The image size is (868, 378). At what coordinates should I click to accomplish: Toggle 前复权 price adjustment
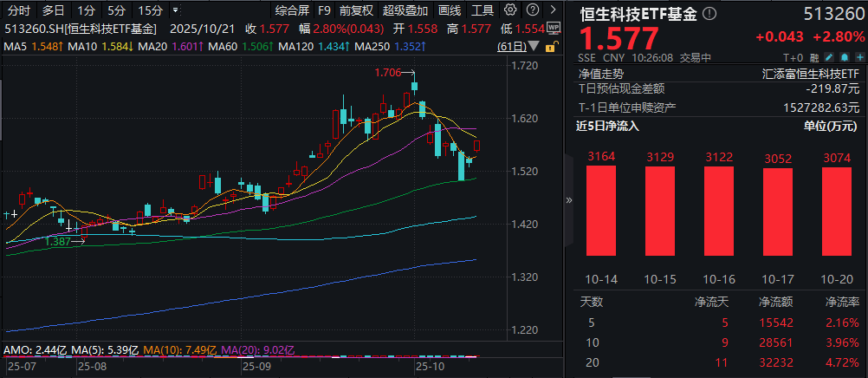pos(356,10)
